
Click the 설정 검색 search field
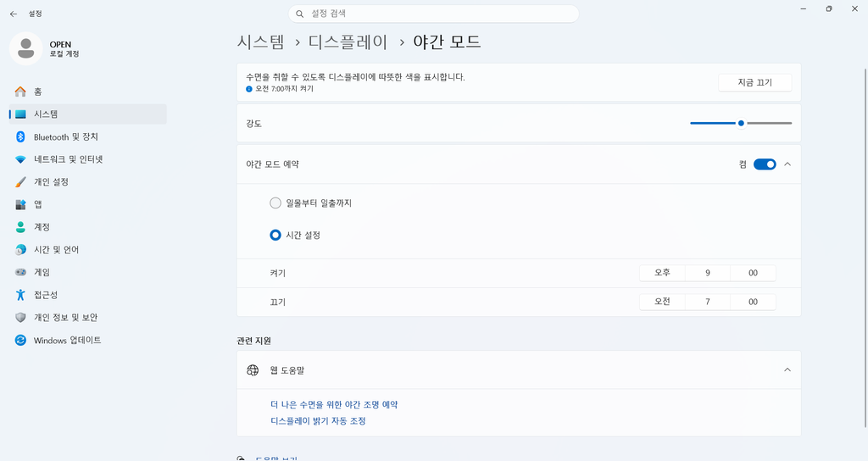[433, 14]
